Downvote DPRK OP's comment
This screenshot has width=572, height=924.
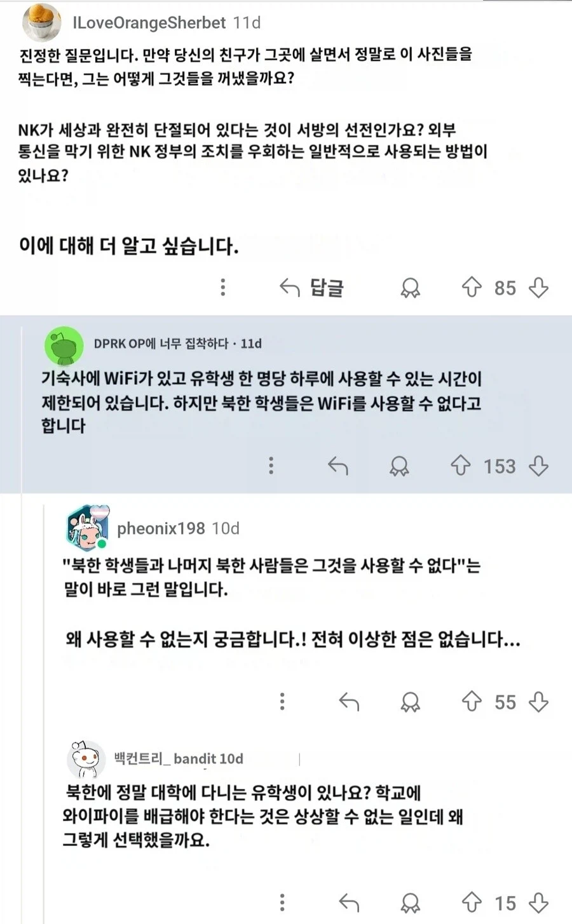pyautogui.click(x=538, y=465)
